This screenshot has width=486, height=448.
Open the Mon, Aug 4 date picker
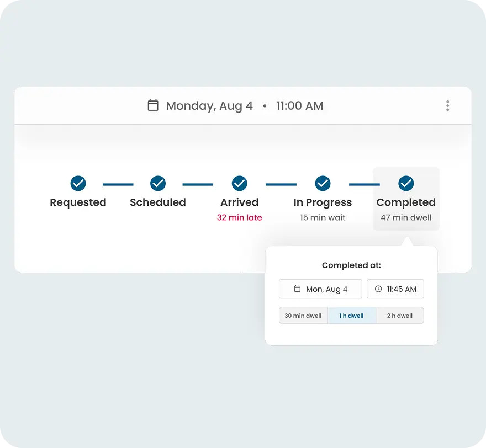pyautogui.click(x=321, y=289)
